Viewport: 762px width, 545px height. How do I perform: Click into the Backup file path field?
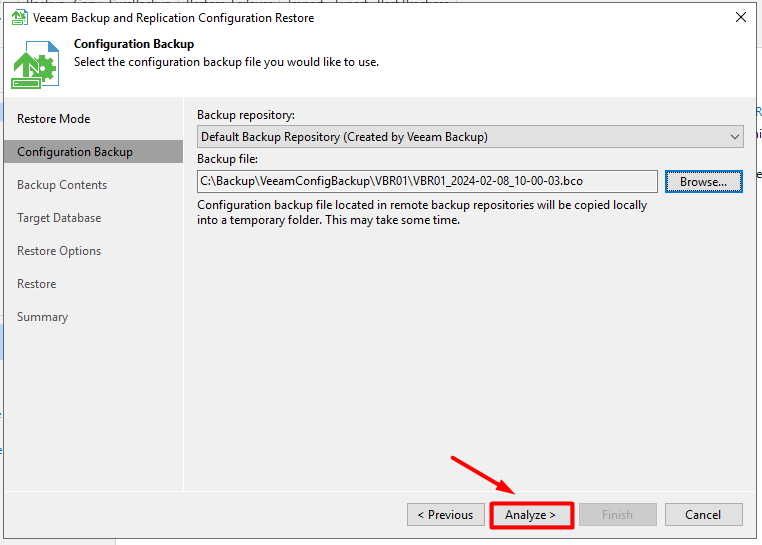(x=427, y=181)
